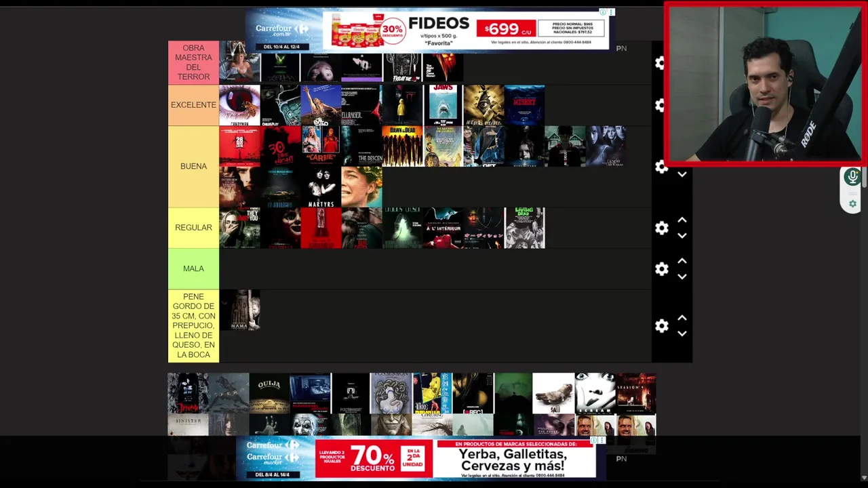Image resolution: width=868 pixels, height=488 pixels.
Task: Select the Candyman eye poster
Action: pyautogui.click(x=239, y=106)
